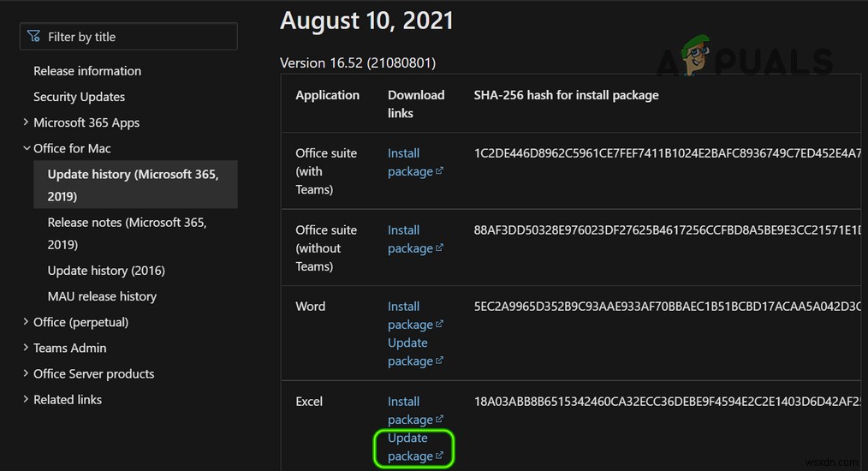Click the Word application cell
868x471 pixels.
310,307
